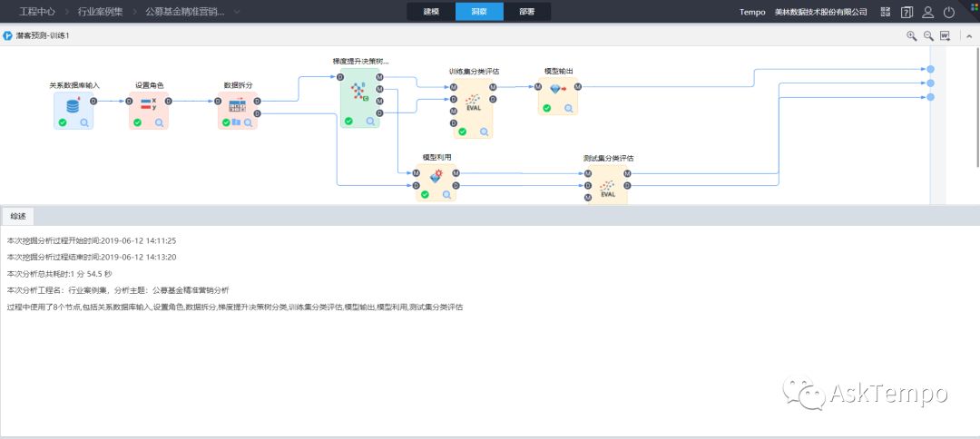This screenshot has width=980, height=439.
Task: Open the help question mark icon
Action: 906,12
